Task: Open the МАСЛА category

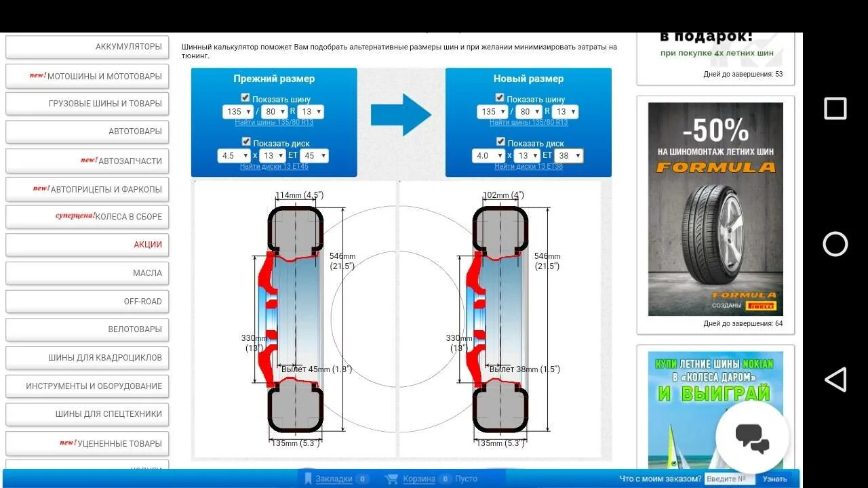Action: 87,273
